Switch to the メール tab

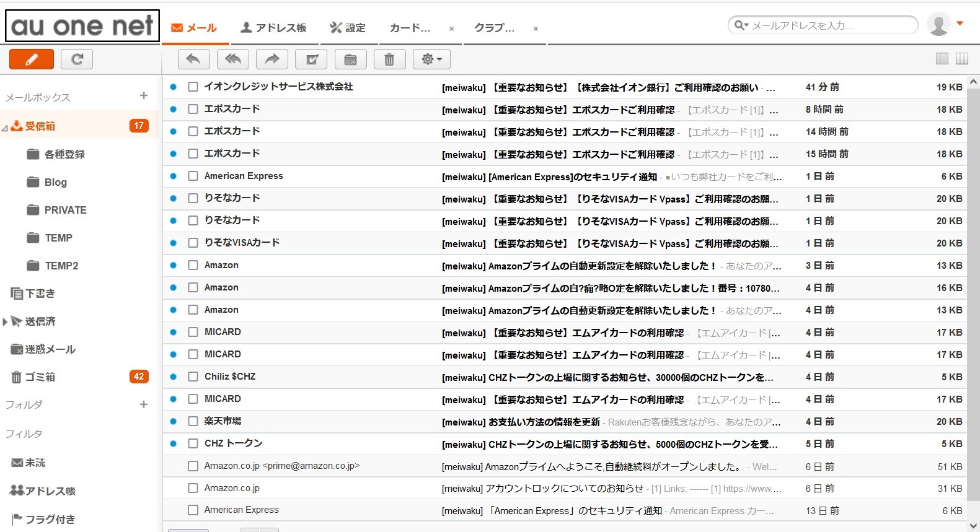(x=195, y=28)
